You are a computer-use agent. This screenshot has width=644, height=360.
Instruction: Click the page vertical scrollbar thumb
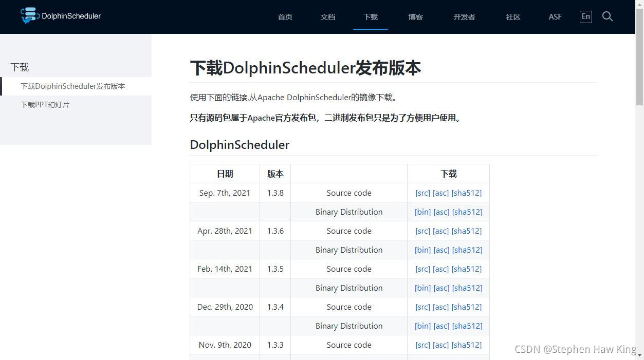point(639,56)
